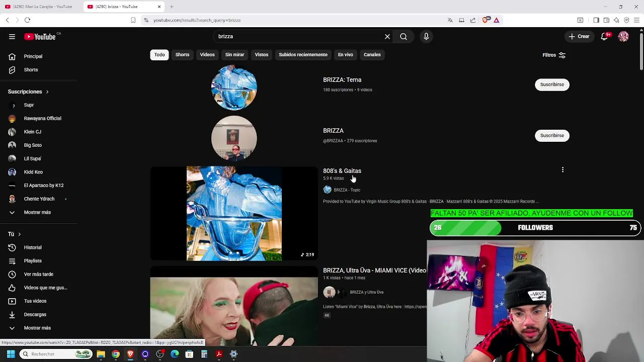
Task: Open the Brave Wallet icon
Action: point(606,20)
